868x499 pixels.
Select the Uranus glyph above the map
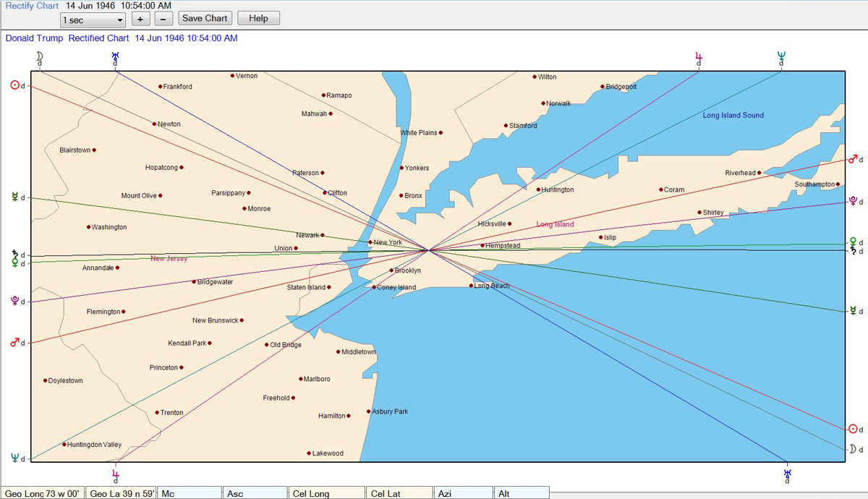click(x=115, y=55)
